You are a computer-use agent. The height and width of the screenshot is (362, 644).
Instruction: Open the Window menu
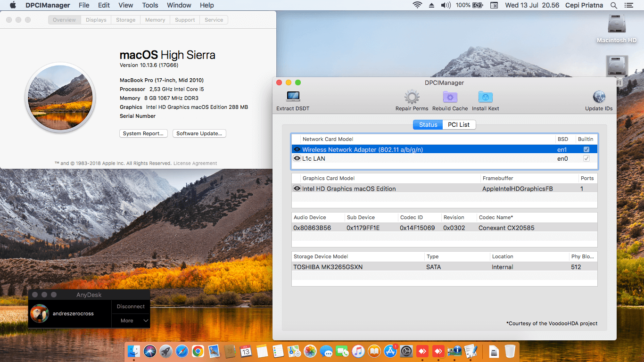tap(179, 5)
